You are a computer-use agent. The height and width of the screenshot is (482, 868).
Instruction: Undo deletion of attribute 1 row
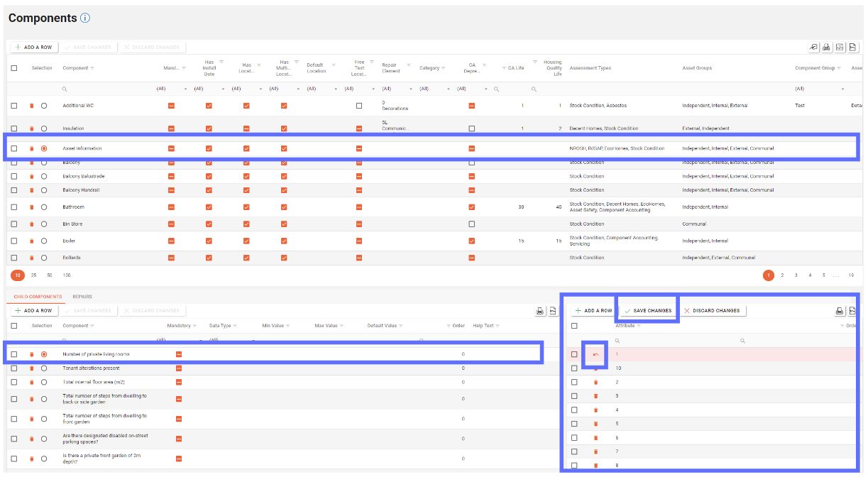point(595,354)
